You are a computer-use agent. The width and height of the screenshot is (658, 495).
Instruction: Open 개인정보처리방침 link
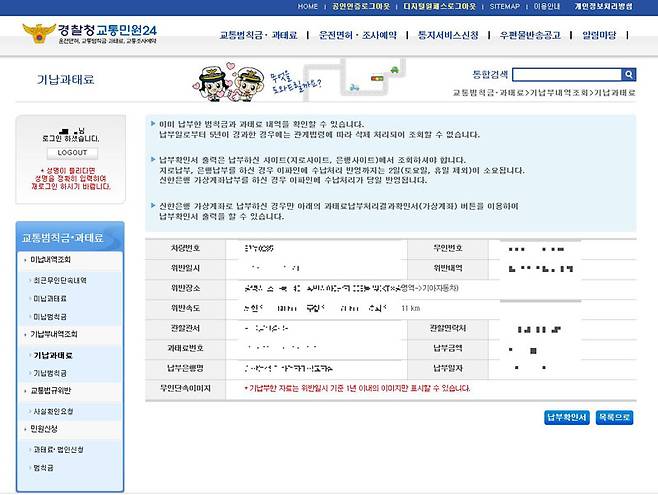tap(603, 6)
